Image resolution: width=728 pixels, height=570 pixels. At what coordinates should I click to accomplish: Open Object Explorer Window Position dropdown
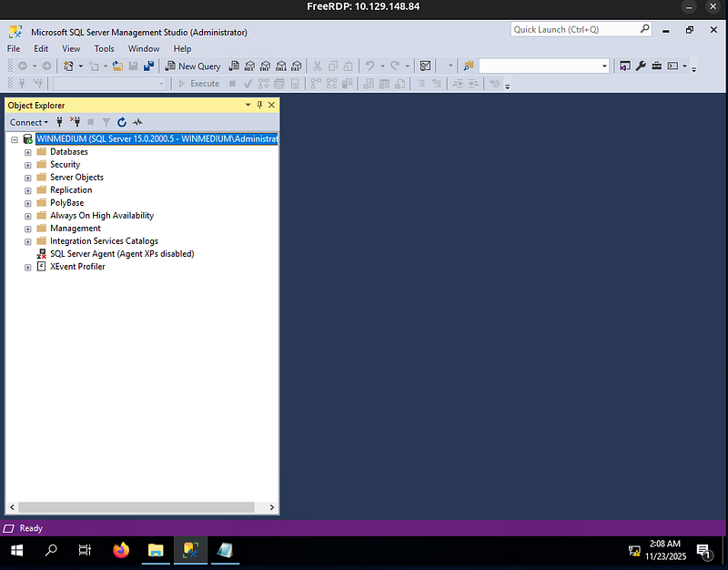pyautogui.click(x=248, y=105)
